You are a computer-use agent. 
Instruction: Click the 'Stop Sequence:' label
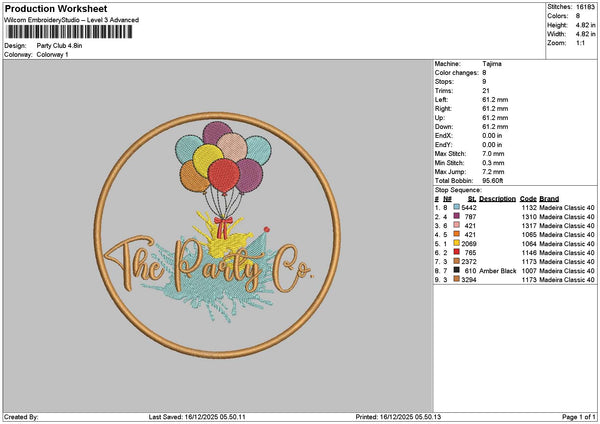(x=458, y=190)
